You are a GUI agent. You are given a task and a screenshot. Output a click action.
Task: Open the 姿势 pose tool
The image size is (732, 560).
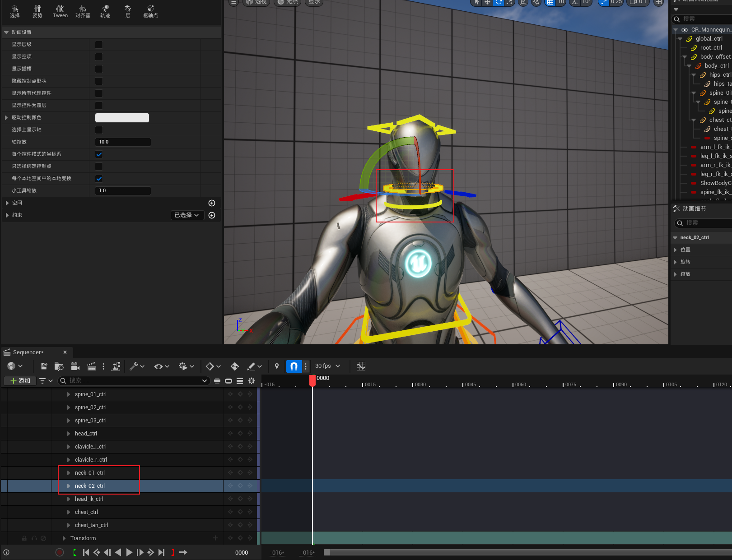point(37,11)
